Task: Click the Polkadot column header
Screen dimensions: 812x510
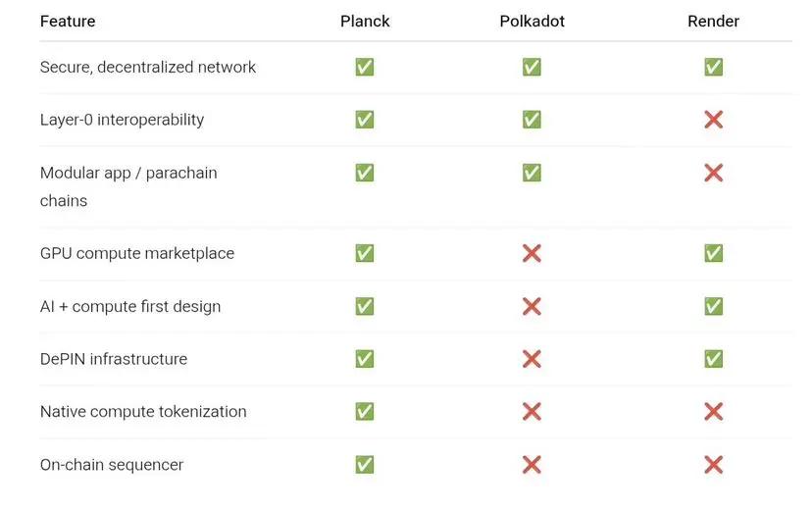Action: click(532, 22)
